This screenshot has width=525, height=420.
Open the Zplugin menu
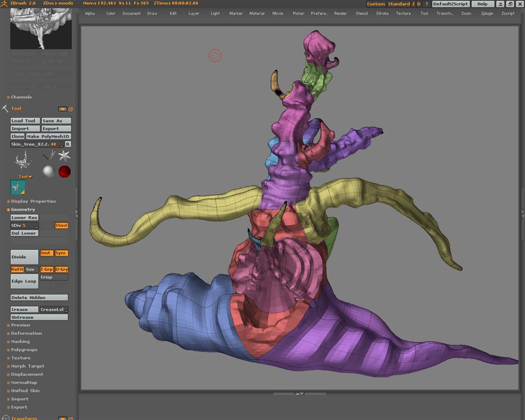pos(487,13)
